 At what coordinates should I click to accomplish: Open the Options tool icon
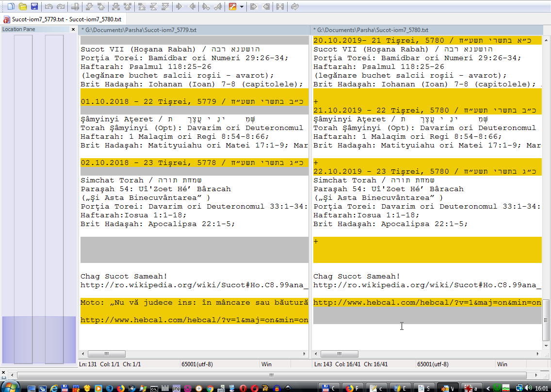[232, 7]
